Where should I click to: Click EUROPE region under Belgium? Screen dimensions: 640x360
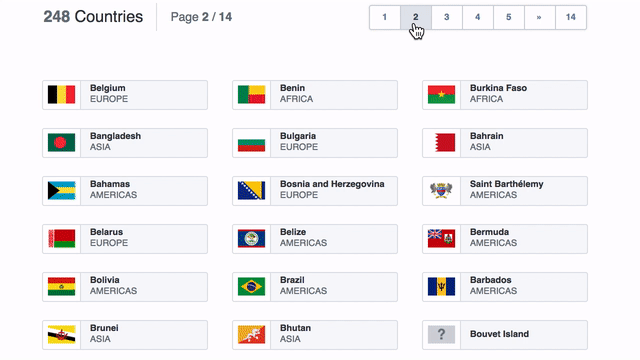tap(109, 99)
